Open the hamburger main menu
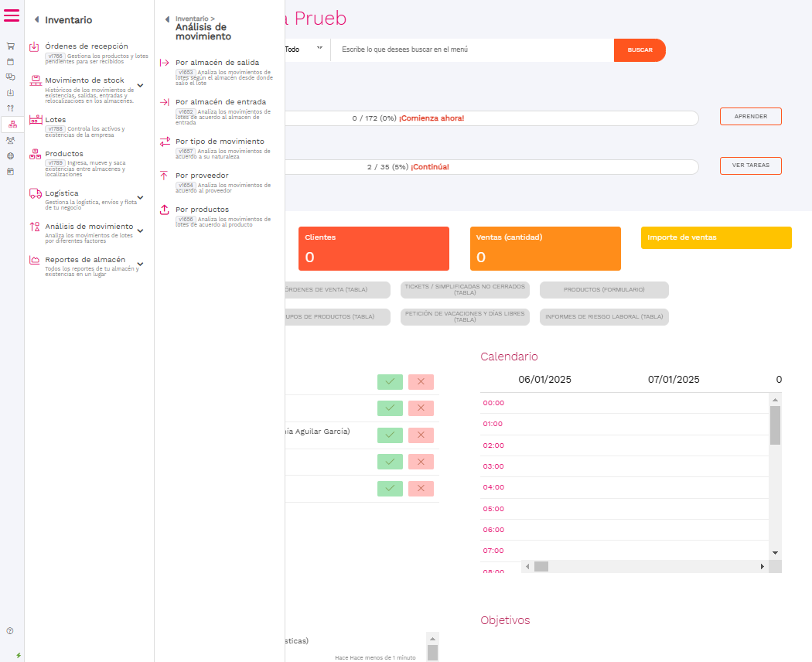The height and width of the screenshot is (662, 812). pyautogui.click(x=12, y=15)
